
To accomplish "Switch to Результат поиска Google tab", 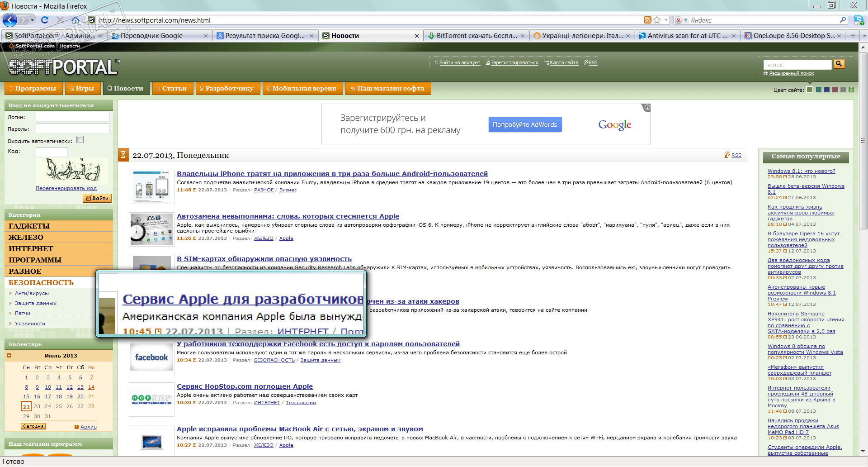I will click(265, 36).
